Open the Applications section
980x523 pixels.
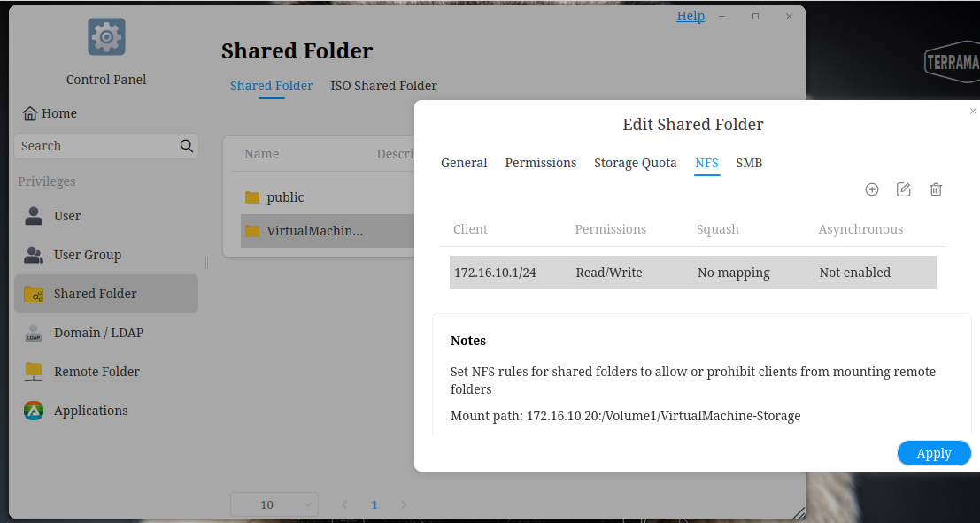tap(106, 411)
